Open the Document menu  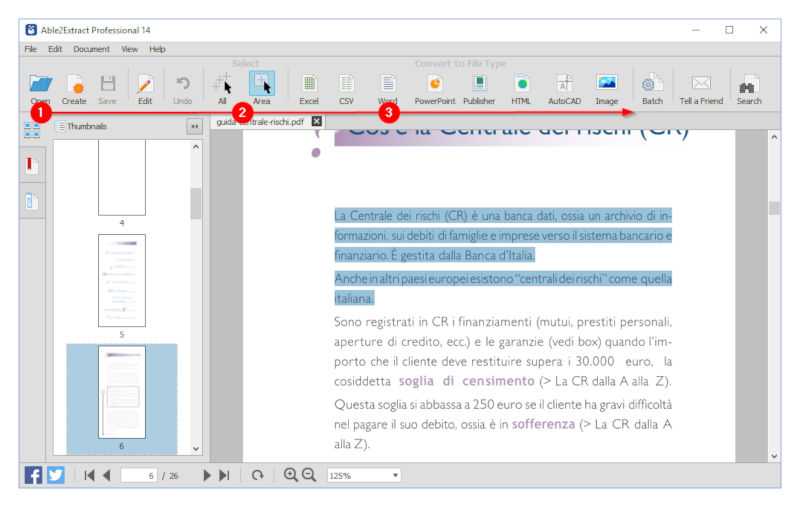(x=91, y=49)
